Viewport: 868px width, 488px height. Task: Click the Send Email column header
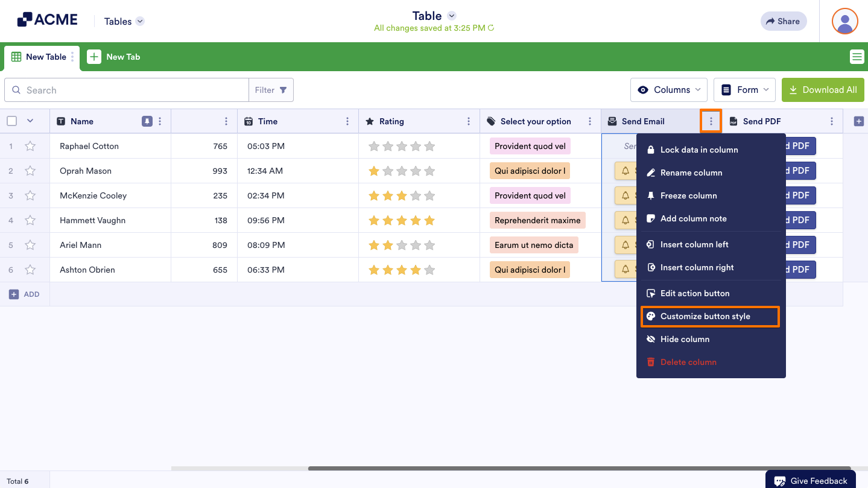650,121
